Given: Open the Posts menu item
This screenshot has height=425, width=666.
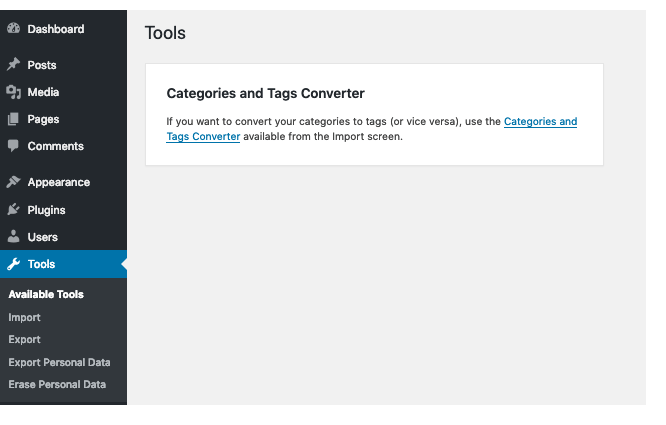Looking at the screenshot, I should [x=42, y=65].
